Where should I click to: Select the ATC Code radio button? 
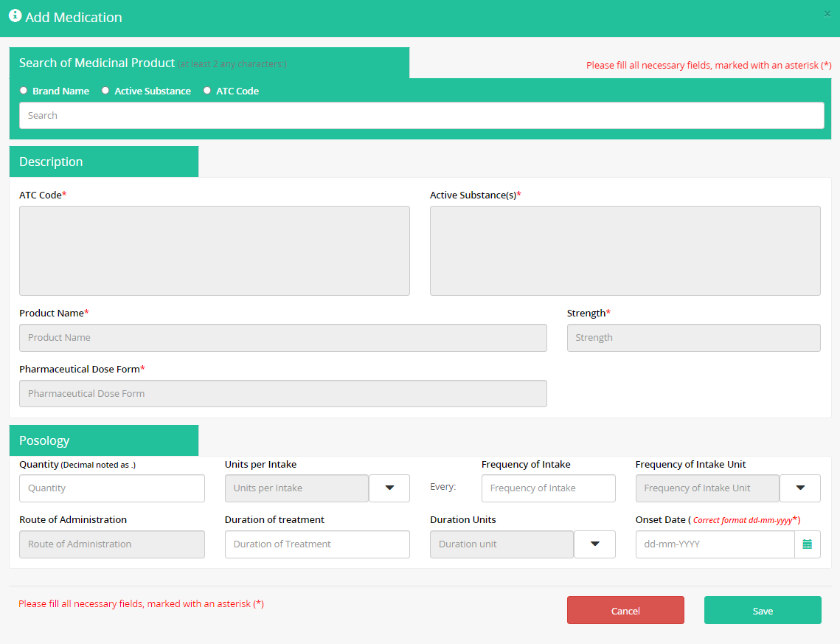(x=207, y=91)
